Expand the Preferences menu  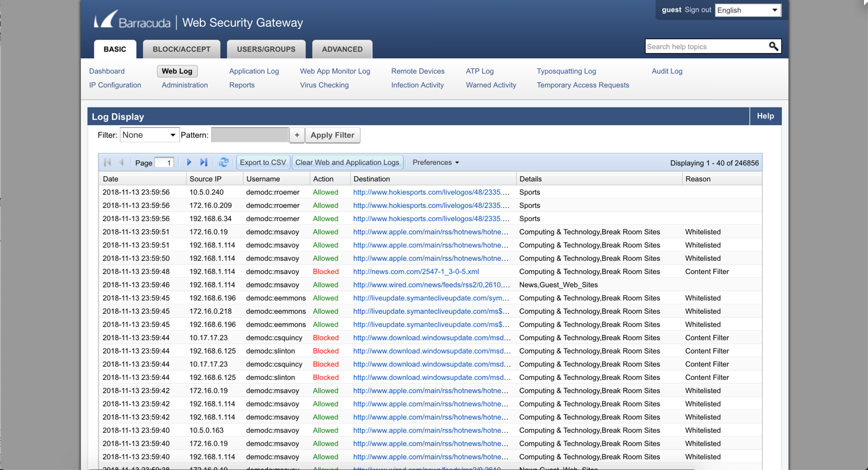[x=435, y=162]
